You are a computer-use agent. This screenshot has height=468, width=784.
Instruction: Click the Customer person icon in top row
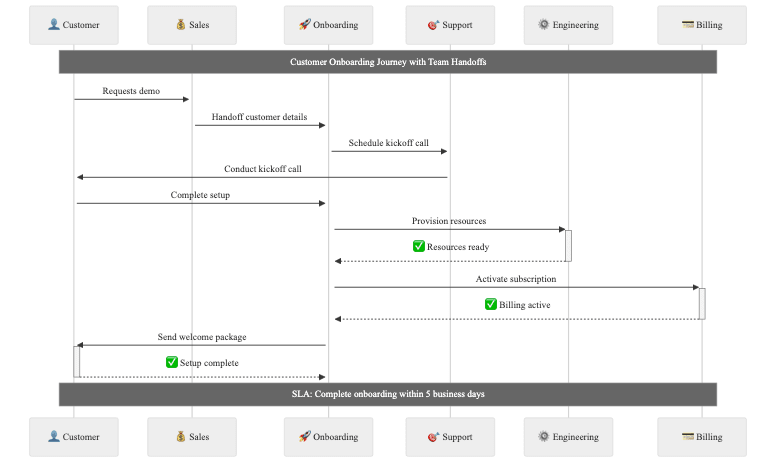(x=54, y=25)
